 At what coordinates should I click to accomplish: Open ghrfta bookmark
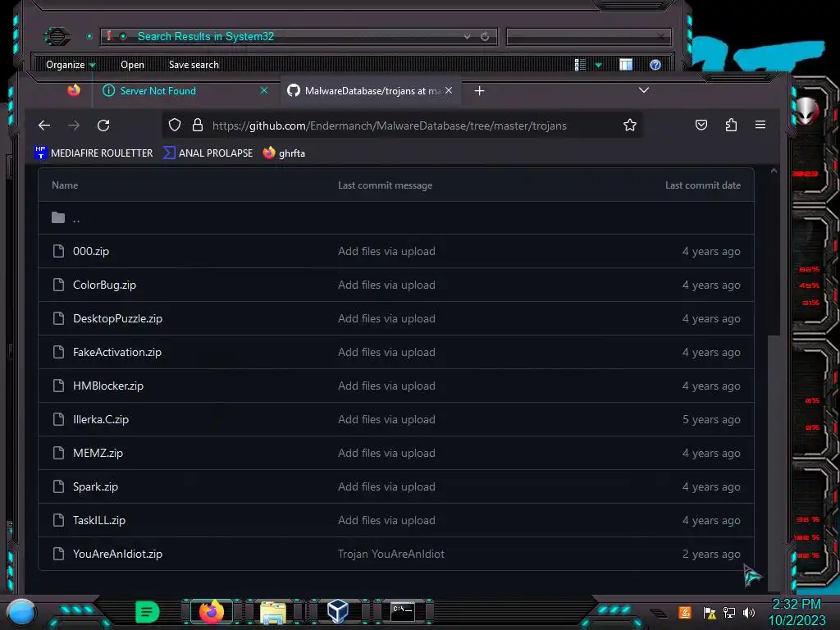(x=284, y=153)
